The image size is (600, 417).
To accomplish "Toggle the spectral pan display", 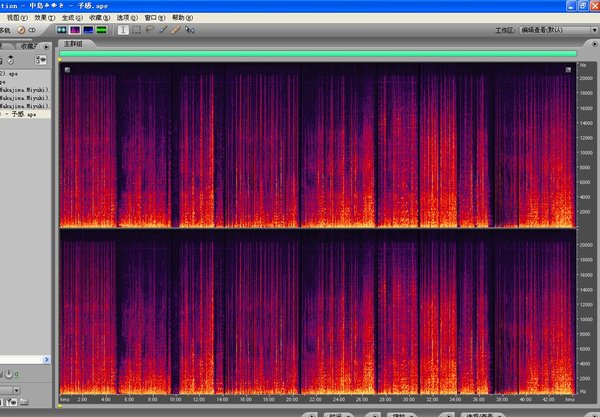I will (88, 30).
